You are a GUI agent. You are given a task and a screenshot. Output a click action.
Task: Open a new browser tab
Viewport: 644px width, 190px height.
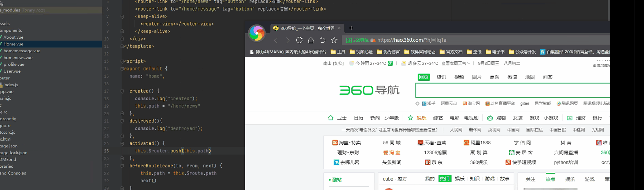pyautogui.click(x=351, y=28)
